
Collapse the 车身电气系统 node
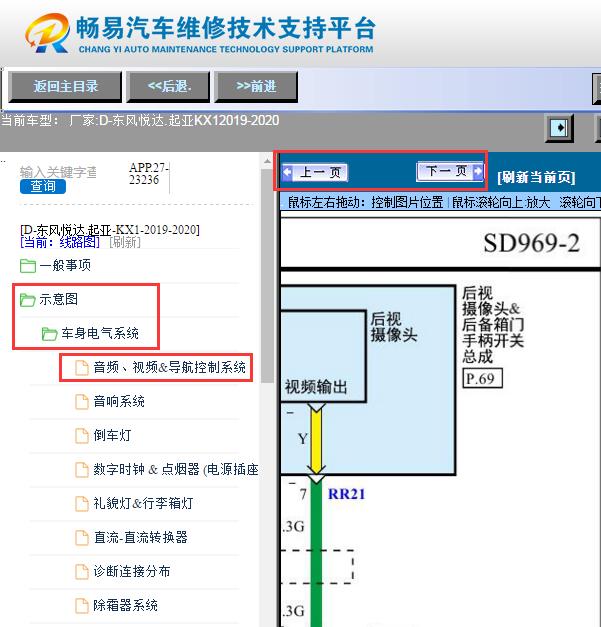pyautogui.click(x=100, y=333)
